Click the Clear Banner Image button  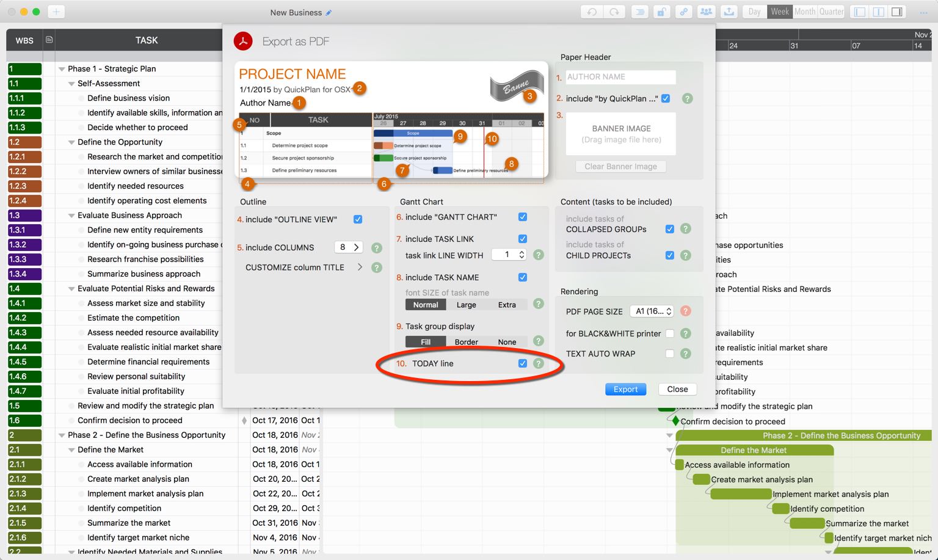pos(620,167)
